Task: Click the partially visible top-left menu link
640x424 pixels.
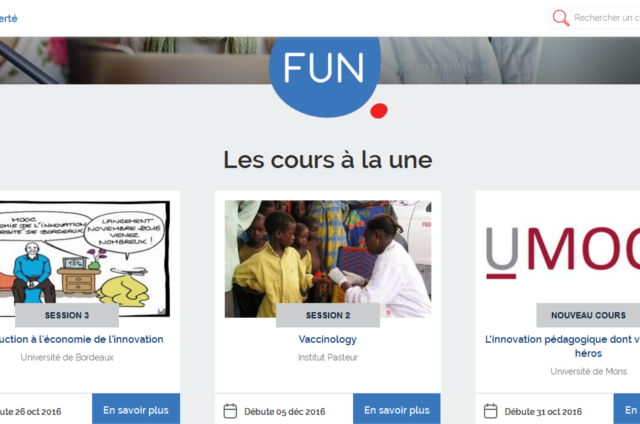Action: tap(9, 18)
